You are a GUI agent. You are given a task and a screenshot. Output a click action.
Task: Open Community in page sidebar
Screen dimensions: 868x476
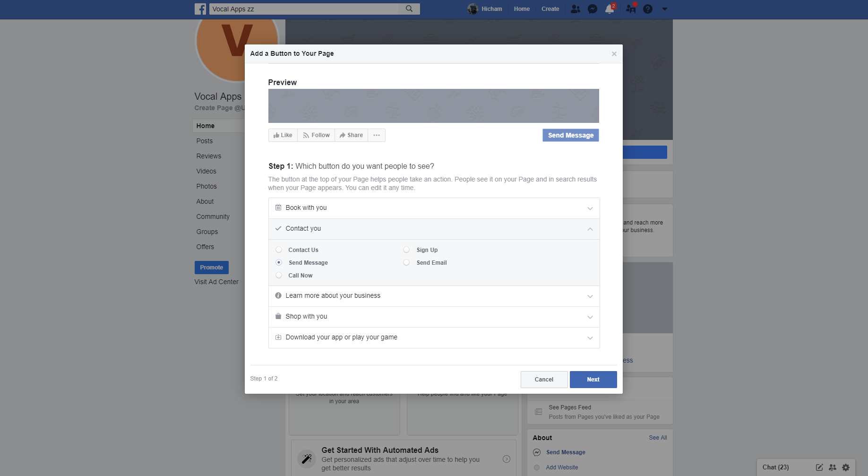point(213,216)
